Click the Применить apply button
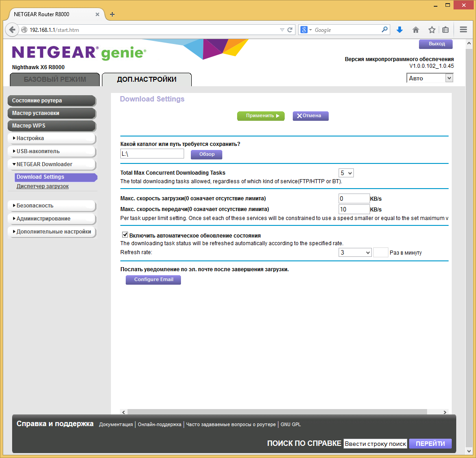 pyautogui.click(x=261, y=116)
